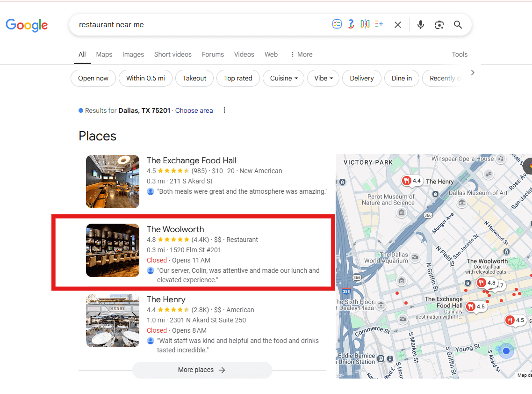
Task: Open search by image camera icon
Action: click(439, 25)
